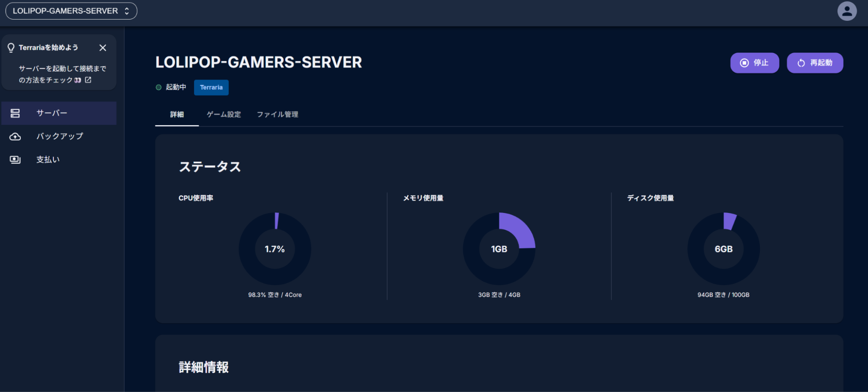Open external link icon in Terraria tip
This screenshot has width=868, height=392.
click(x=88, y=80)
